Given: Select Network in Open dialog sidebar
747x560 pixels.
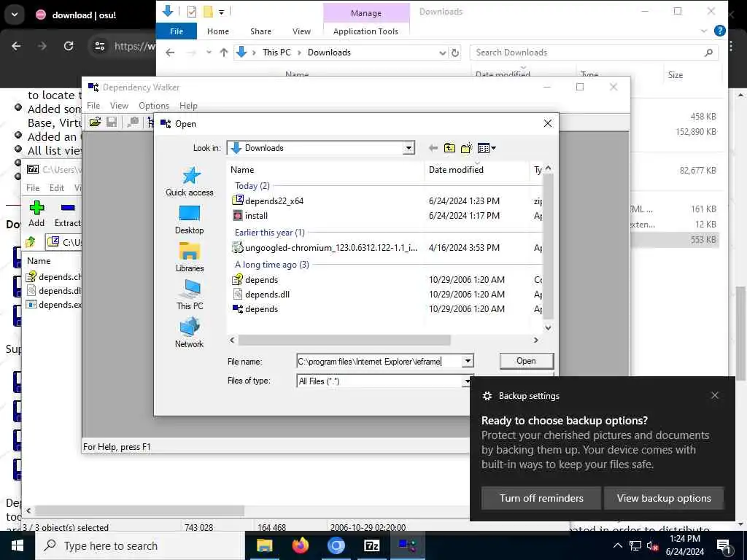Looking at the screenshot, I should click(190, 333).
